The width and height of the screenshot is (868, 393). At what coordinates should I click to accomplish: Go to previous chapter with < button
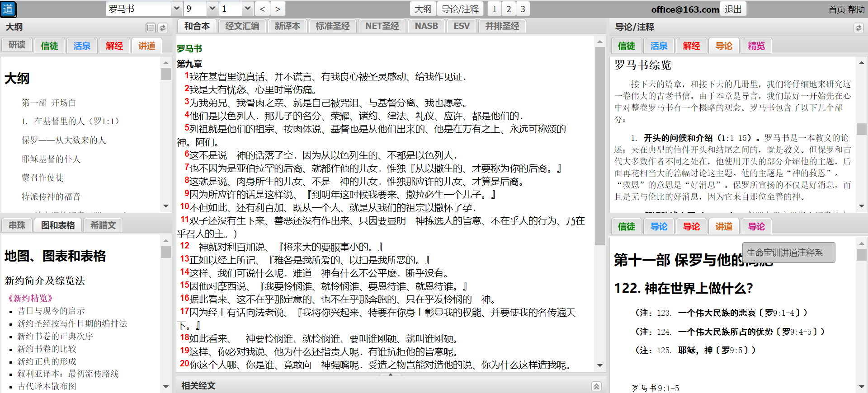point(262,9)
